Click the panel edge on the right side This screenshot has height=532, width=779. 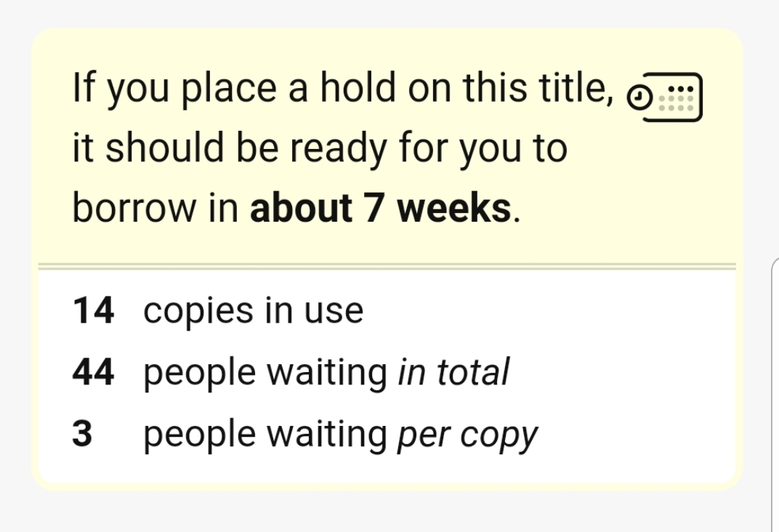click(773, 392)
